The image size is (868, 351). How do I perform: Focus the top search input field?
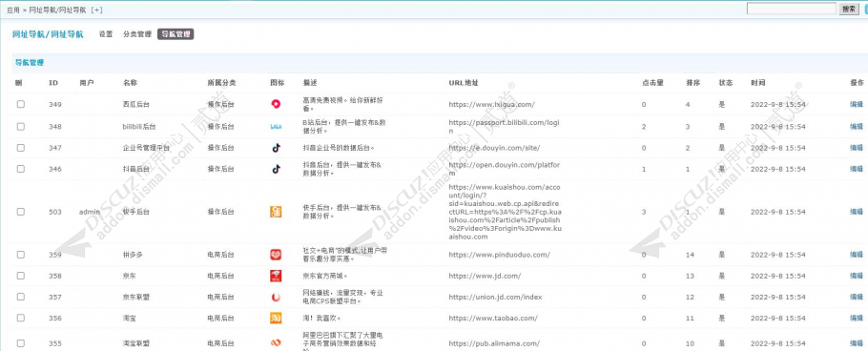click(791, 9)
